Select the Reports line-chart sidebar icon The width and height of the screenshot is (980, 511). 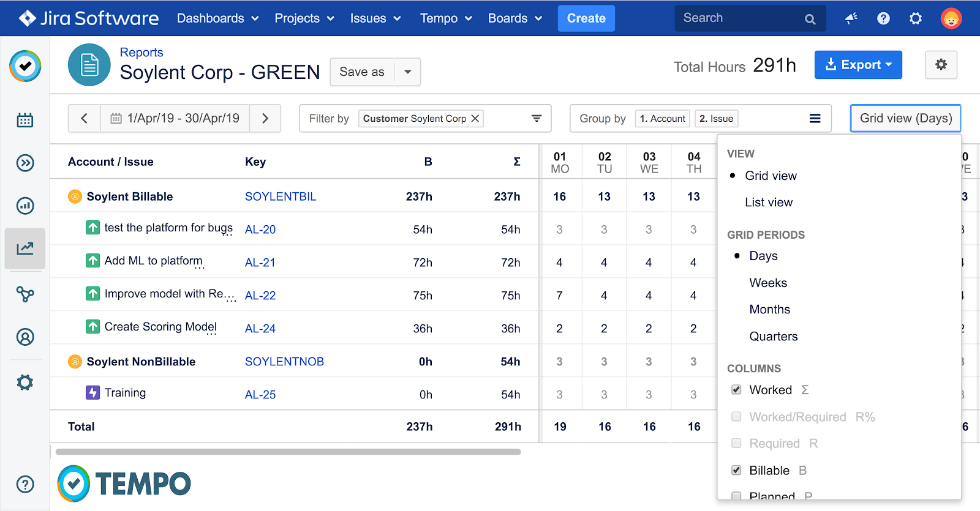[x=25, y=248]
